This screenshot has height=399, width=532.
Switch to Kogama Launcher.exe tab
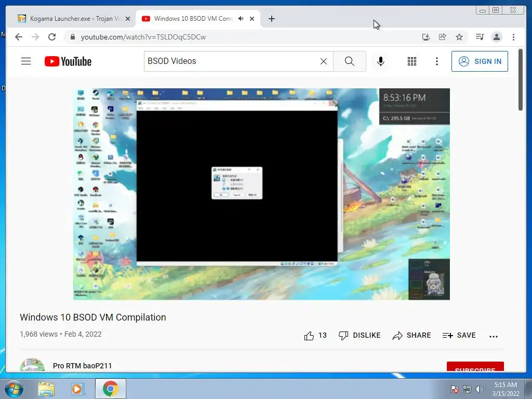[x=74, y=19]
